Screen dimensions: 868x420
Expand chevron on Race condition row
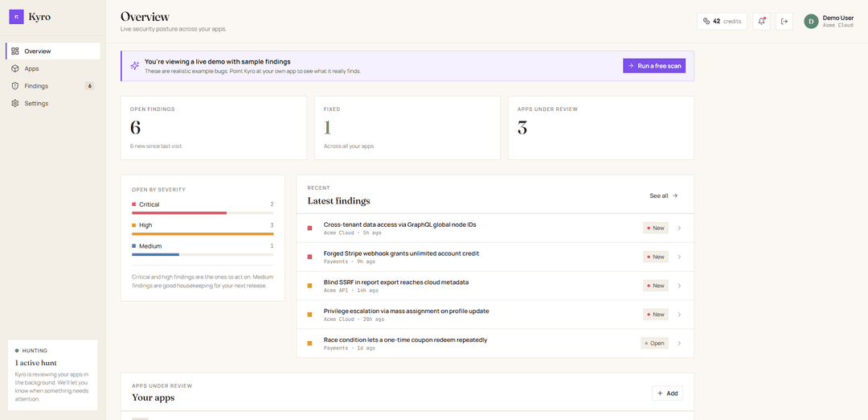679,343
